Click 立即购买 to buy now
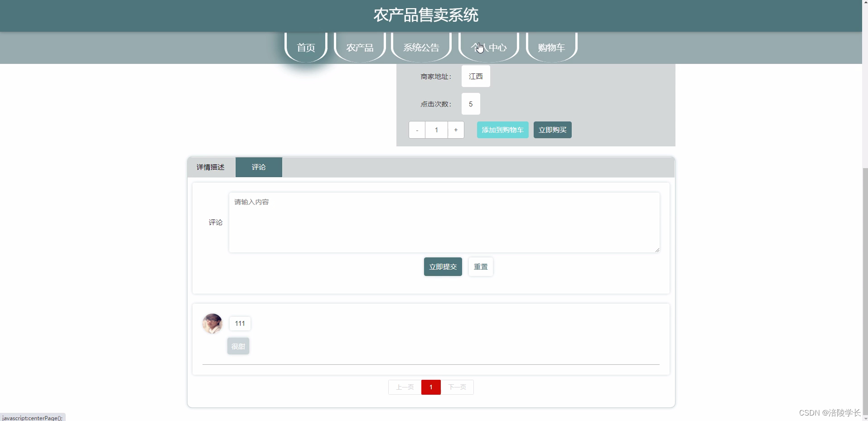868x421 pixels. (x=552, y=130)
